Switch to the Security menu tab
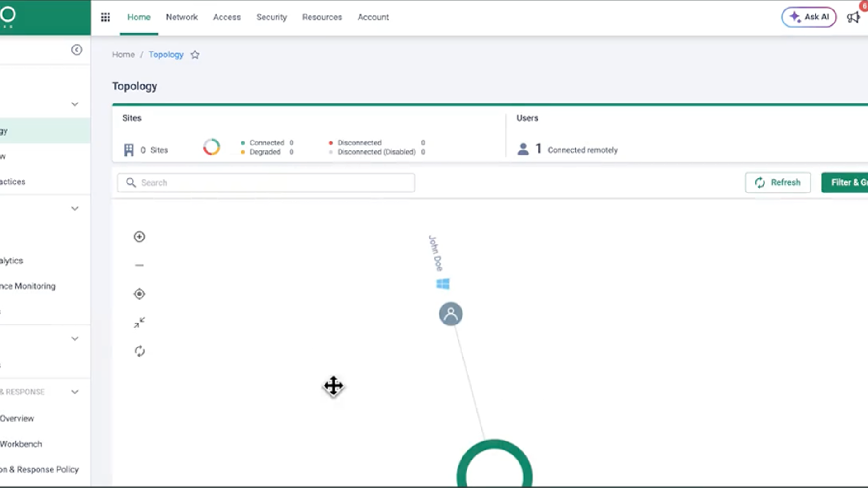 271,17
